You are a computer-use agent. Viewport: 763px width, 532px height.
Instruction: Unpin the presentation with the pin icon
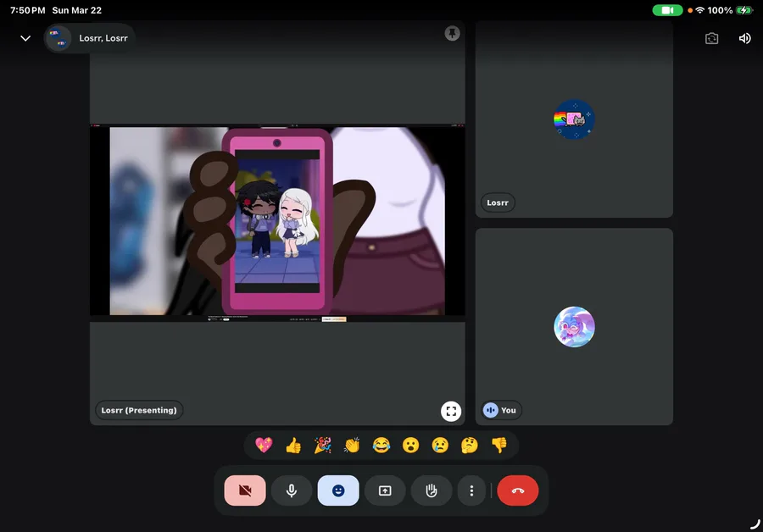pyautogui.click(x=452, y=34)
